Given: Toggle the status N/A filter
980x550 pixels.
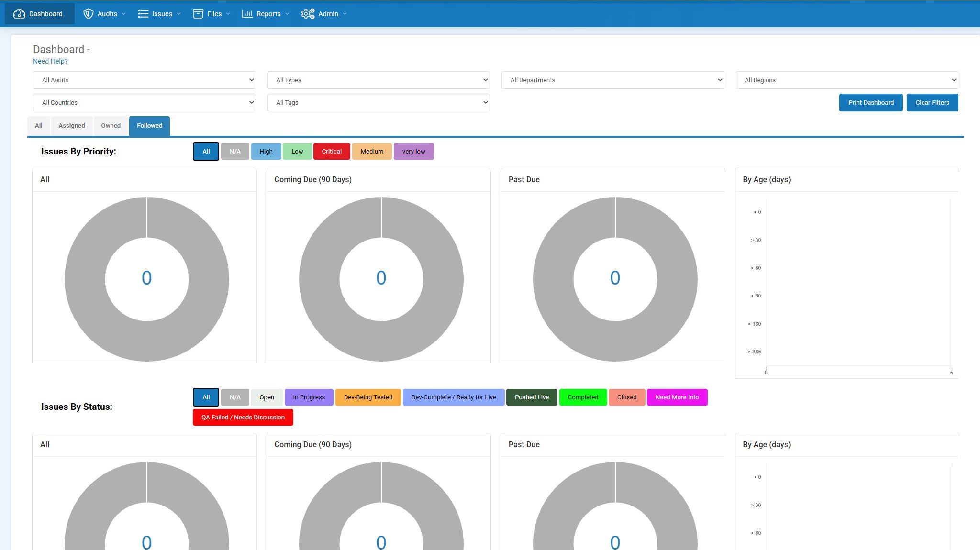Looking at the screenshot, I should (235, 397).
